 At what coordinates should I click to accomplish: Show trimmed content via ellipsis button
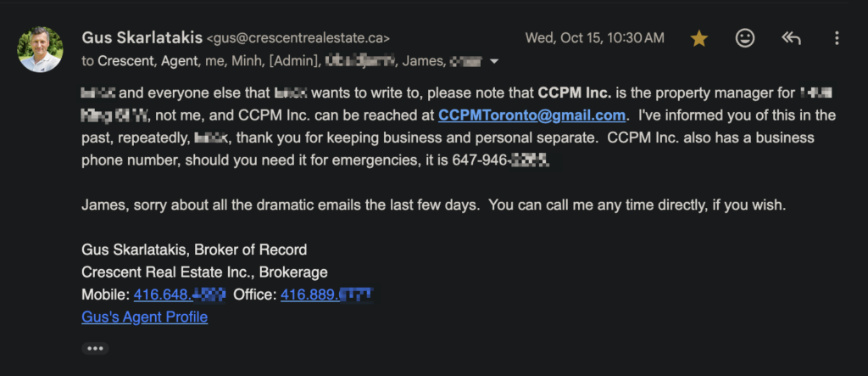(x=95, y=348)
